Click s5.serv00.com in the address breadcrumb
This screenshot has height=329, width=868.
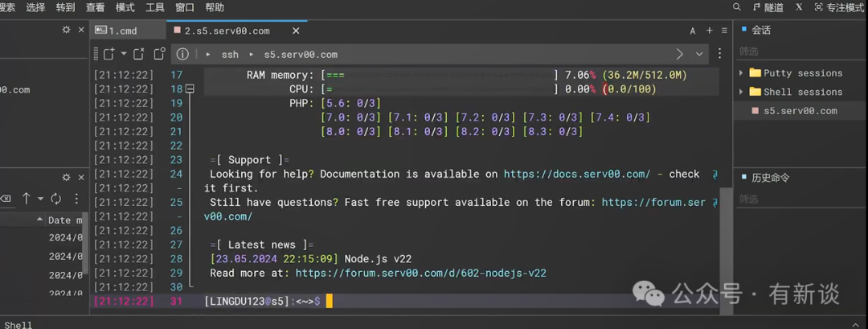click(x=301, y=54)
